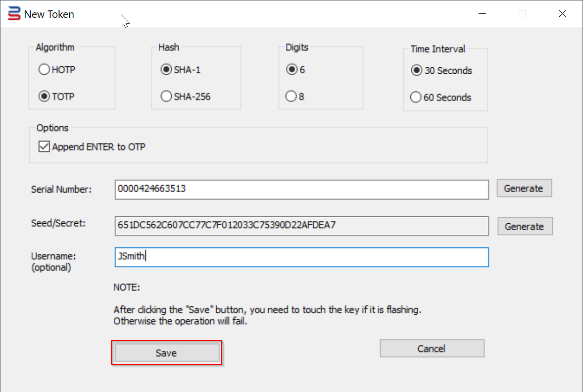This screenshot has height=392, width=583.
Task: Generate a new serial number
Action: (524, 188)
